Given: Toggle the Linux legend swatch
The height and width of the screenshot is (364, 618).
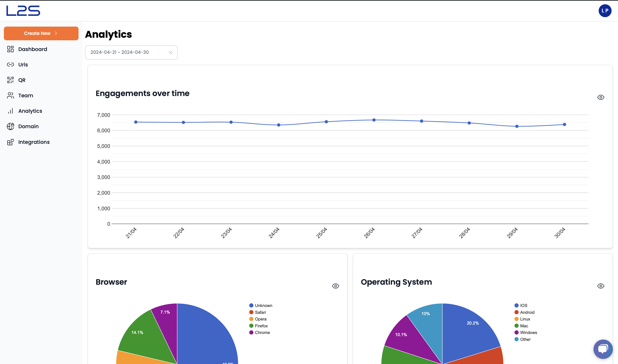Looking at the screenshot, I should coord(516,319).
